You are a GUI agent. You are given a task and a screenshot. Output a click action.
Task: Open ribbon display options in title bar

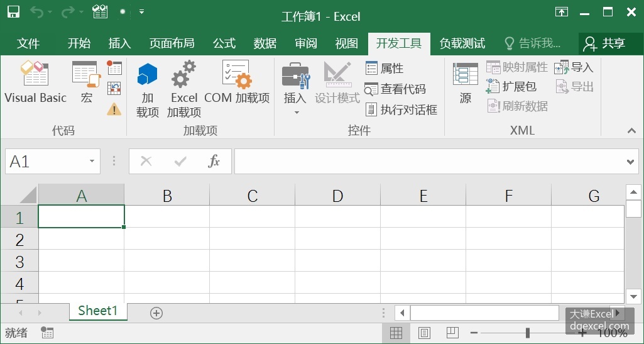(562, 12)
